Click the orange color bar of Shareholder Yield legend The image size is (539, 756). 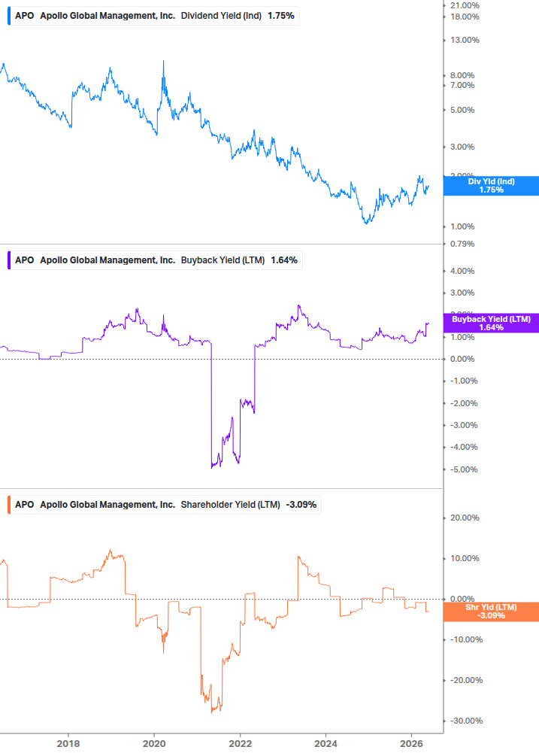coord(9,505)
